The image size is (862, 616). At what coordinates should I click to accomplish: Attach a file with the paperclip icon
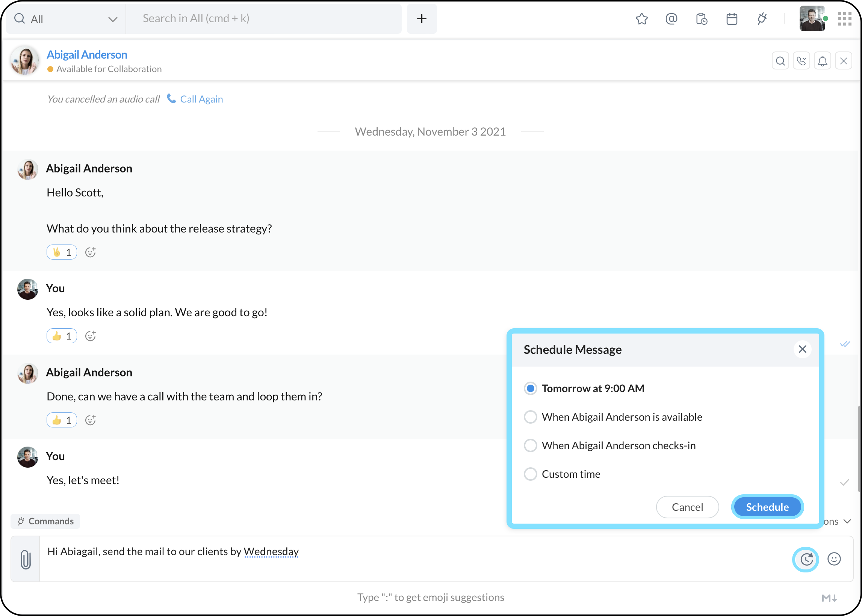26,559
